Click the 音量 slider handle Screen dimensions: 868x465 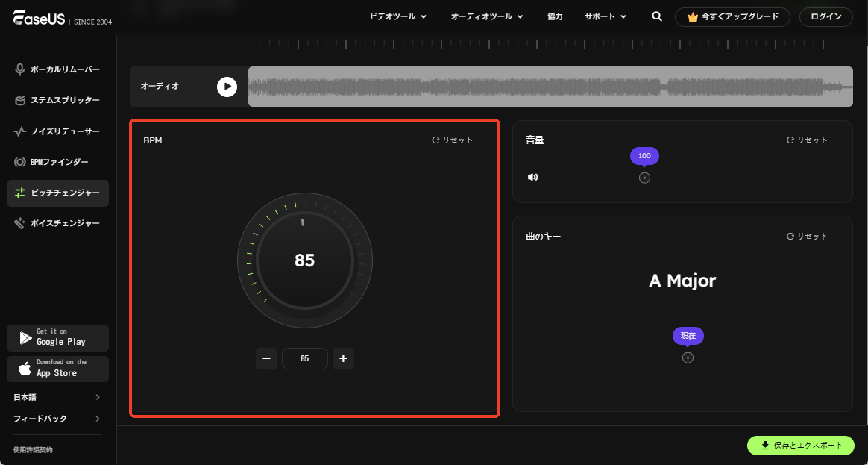pos(645,178)
